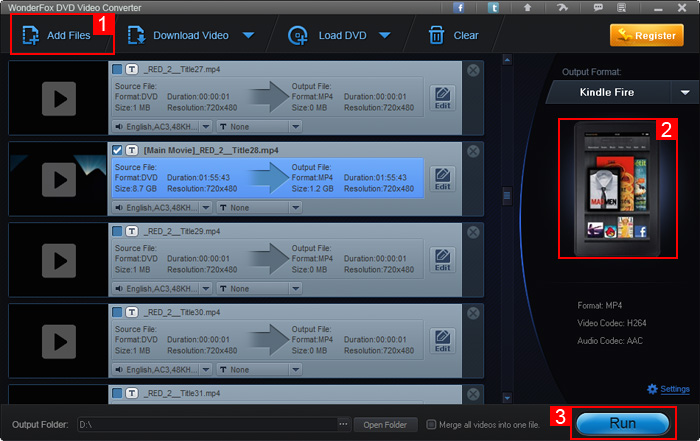Check the _RED_2__Title31.mp4 checkbox
Viewport: 700px width, 441px height.
point(117,393)
